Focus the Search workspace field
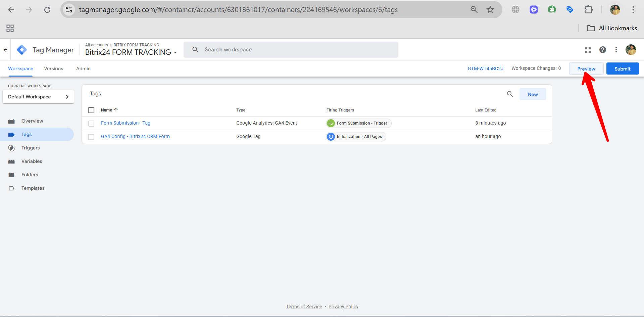The width and height of the screenshot is (644, 317). point(291,50)
